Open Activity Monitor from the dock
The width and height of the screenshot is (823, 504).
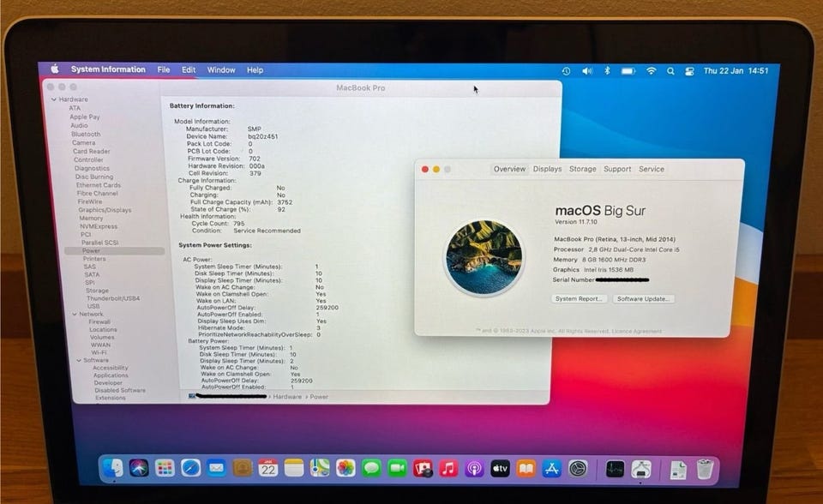tap(615, 469)
